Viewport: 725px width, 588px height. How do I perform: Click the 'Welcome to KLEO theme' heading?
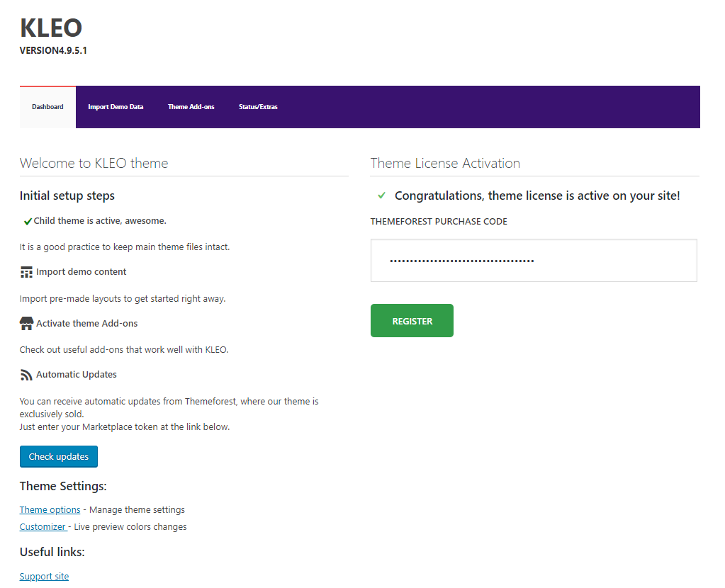coord(94,163)
